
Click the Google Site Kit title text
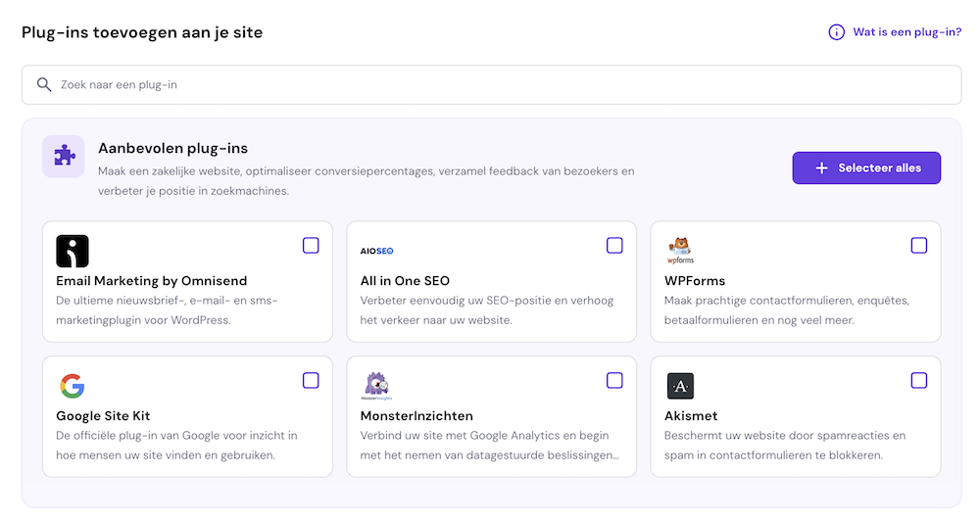pyautogui.click(x=103, y=416)
